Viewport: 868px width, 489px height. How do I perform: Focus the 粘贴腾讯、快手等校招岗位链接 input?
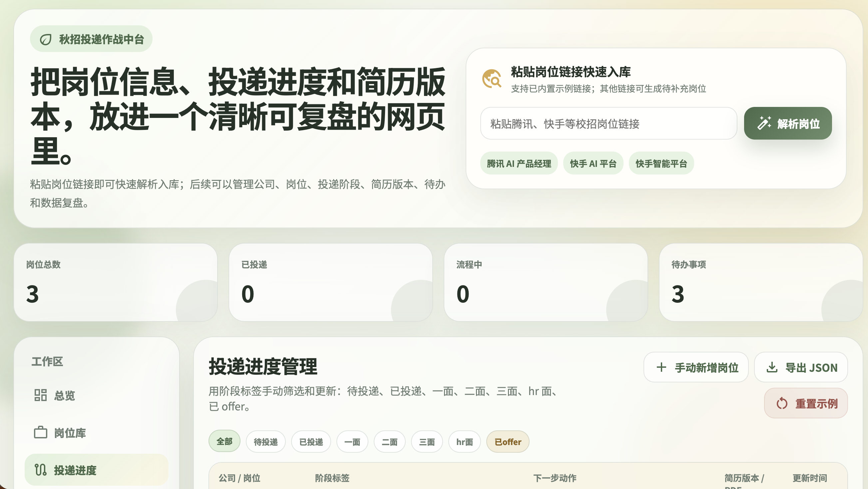tap(609, 123)
